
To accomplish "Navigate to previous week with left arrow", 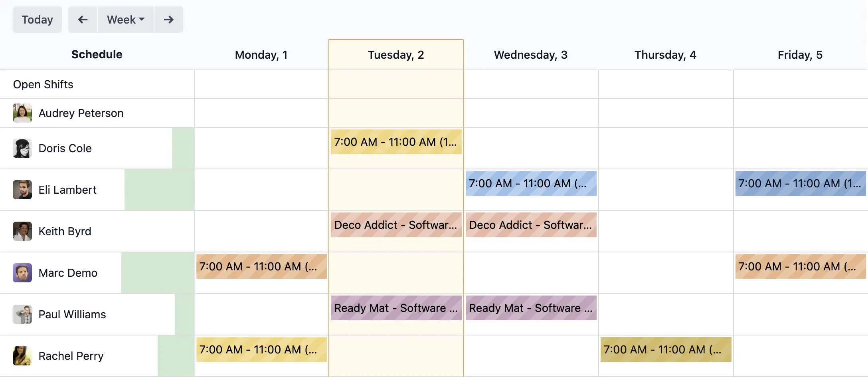I will 82,19.
